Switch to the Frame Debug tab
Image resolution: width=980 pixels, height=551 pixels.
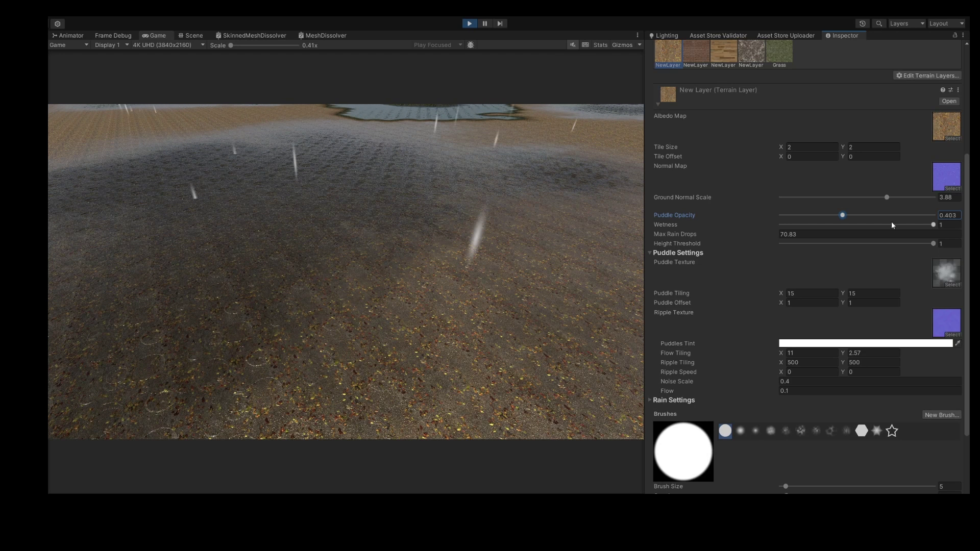coord(113,36)
